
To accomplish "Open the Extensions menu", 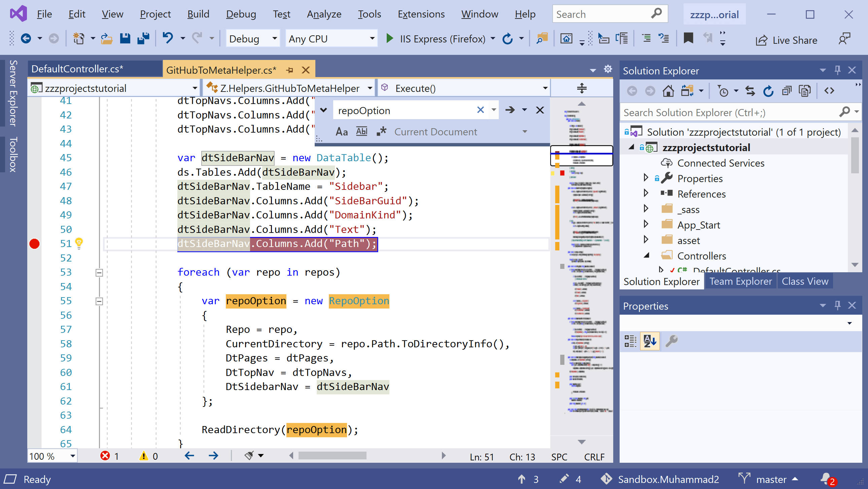I will point(421,14).
